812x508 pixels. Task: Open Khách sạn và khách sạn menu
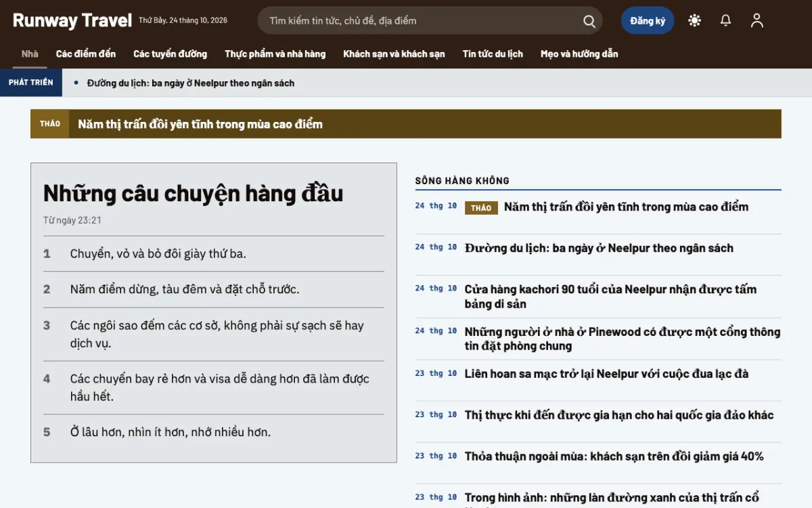[394, 54]
